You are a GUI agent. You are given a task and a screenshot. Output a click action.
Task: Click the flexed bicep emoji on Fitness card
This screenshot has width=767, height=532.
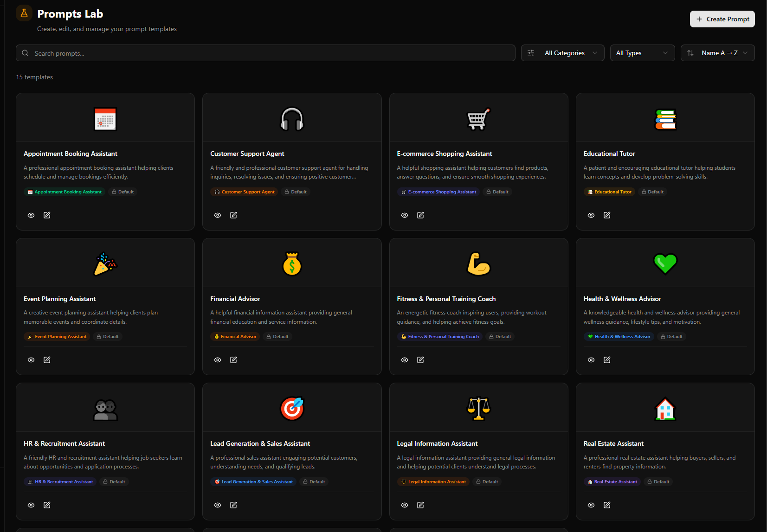pos(478,264)
